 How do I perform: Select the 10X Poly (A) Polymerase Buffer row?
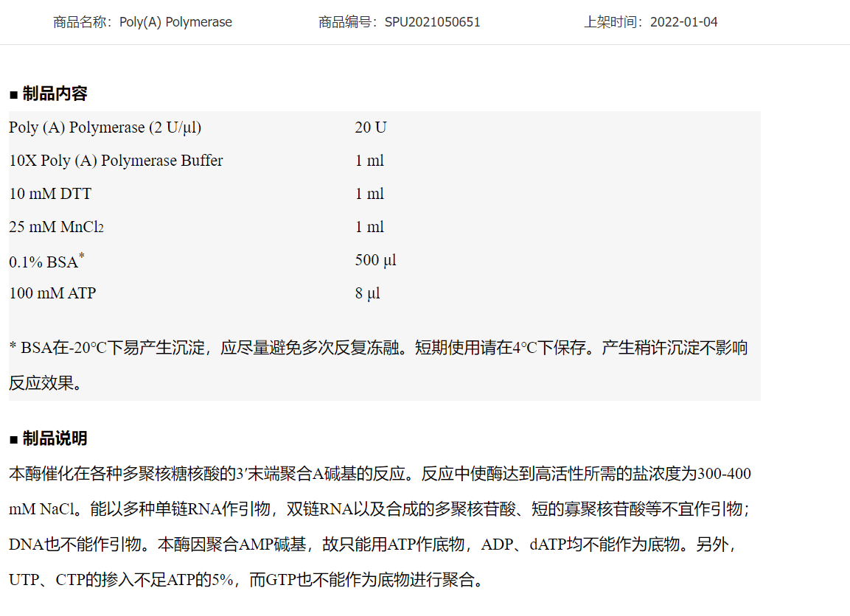[x=116, y=161]
